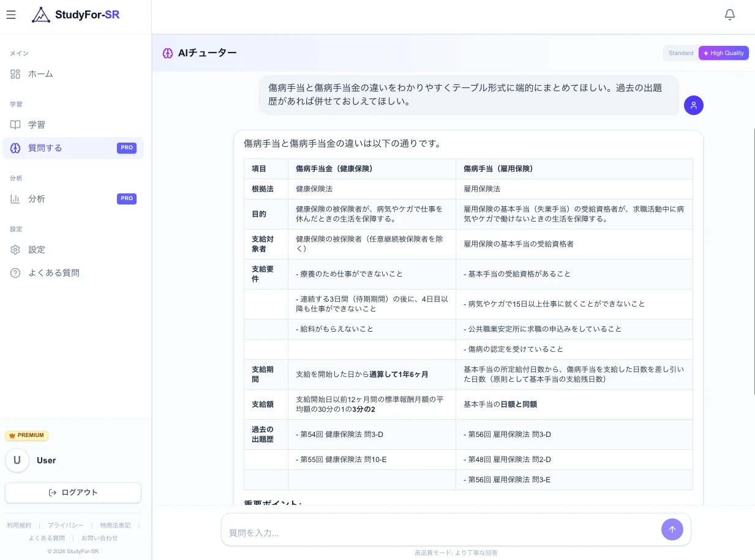The image size is (755, 560).
Task: Click the StudyFor-SR brand name
Action: [88, 15]
